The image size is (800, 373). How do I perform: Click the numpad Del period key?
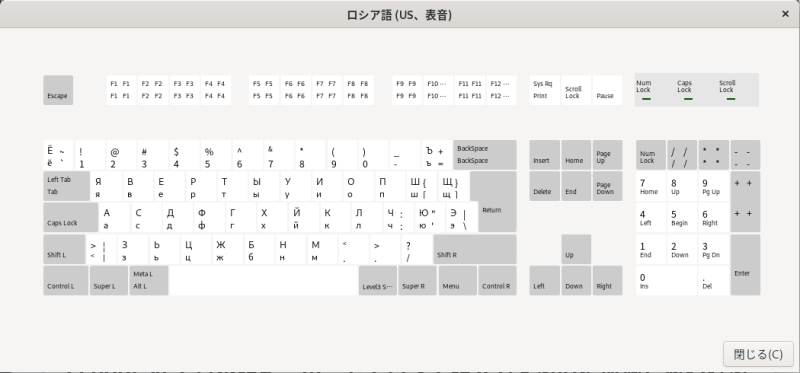(714, 281)
